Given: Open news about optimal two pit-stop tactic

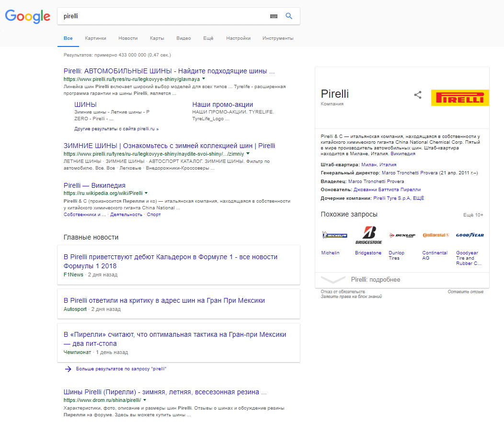Looking at the screenshot, I should (175, 339).
